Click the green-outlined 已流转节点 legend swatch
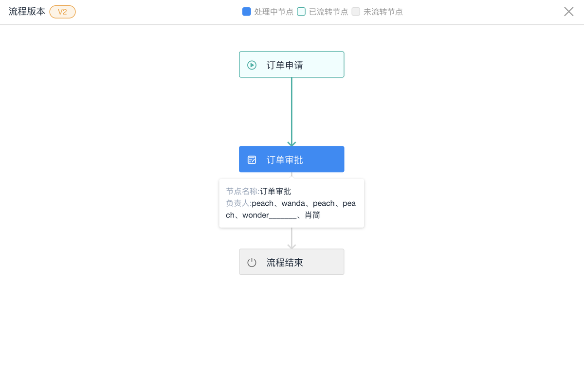This screenshot has height=392, width=584. click(x=301, y=12)
